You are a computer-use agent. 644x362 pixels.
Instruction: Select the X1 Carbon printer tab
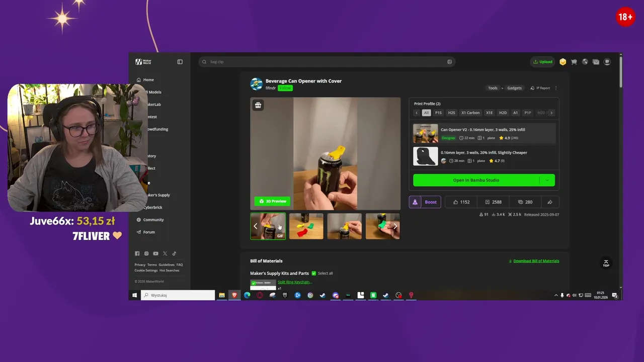[470, 113]
